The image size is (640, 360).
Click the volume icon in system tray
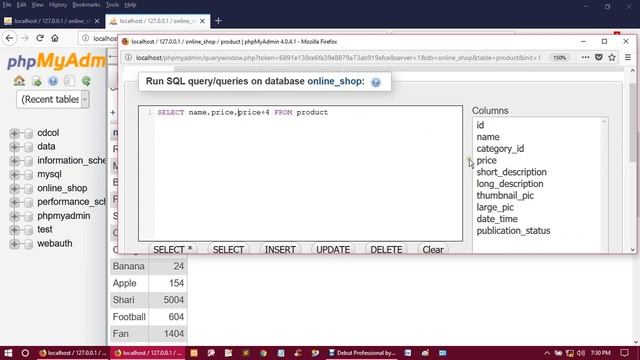pos(581,353)
